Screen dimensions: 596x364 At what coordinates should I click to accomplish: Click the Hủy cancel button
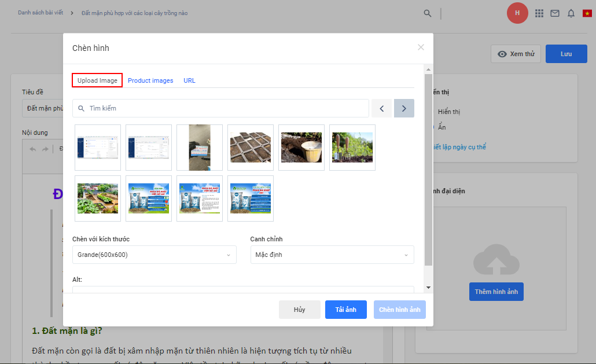(x=299, y=310)
